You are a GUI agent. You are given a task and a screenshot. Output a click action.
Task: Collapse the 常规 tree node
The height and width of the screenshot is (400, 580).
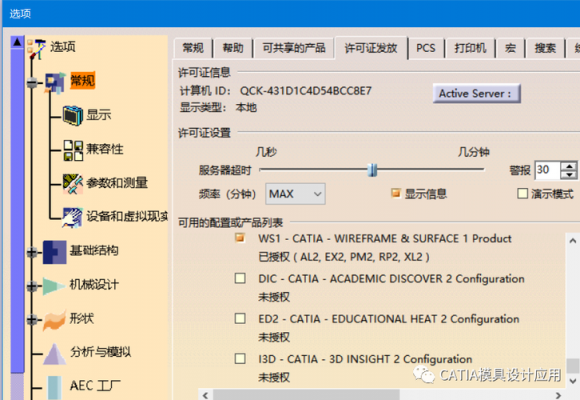(x=32, y=83)
